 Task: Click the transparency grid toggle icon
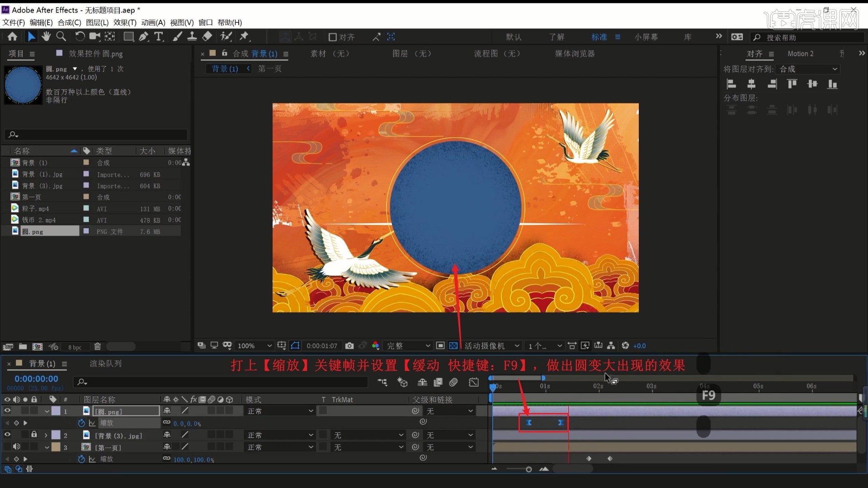pyautogui.click(x=453, y=346)
